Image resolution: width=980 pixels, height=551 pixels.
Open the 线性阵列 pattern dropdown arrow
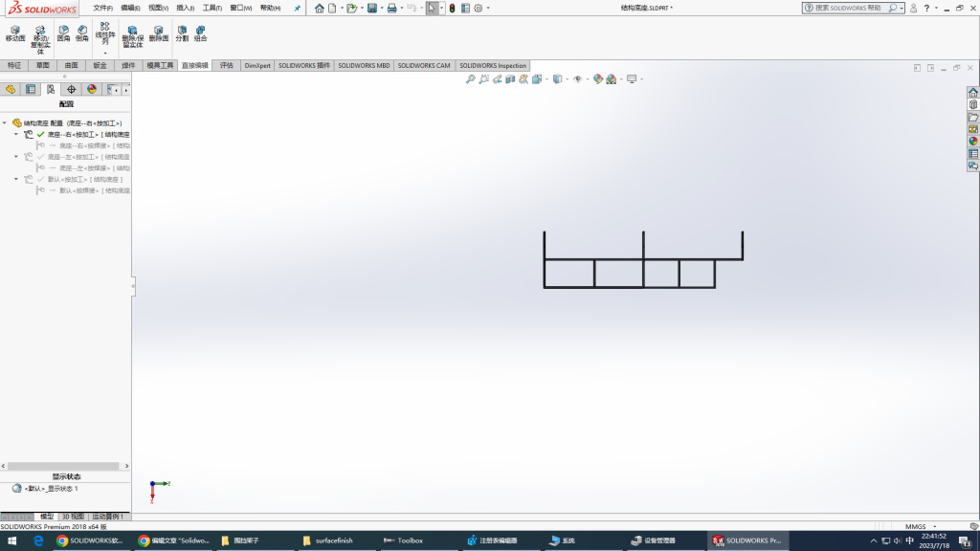point(105,54)
